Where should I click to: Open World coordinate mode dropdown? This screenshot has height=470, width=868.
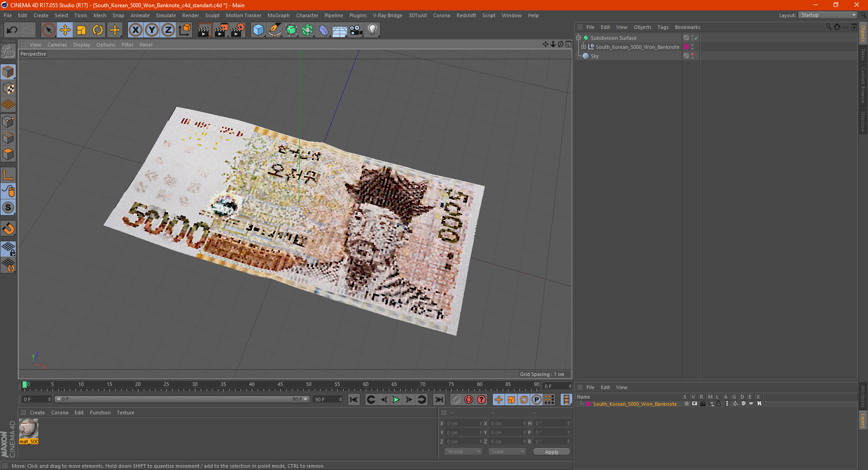tap(463, 451)
